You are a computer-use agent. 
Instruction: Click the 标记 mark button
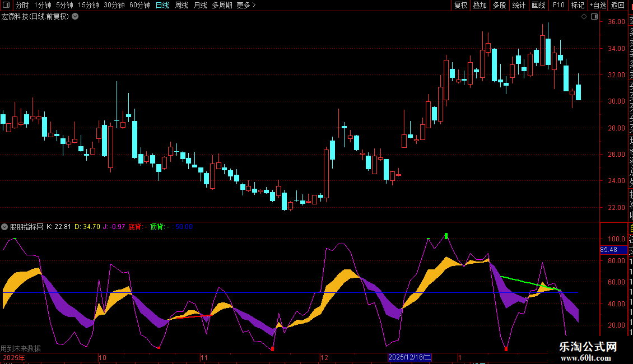578,5
